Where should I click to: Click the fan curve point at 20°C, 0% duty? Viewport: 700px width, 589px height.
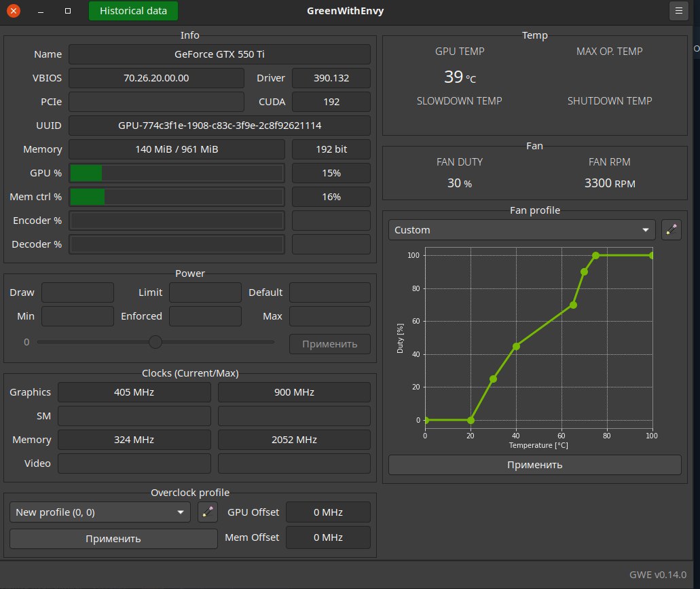[471, 420]
